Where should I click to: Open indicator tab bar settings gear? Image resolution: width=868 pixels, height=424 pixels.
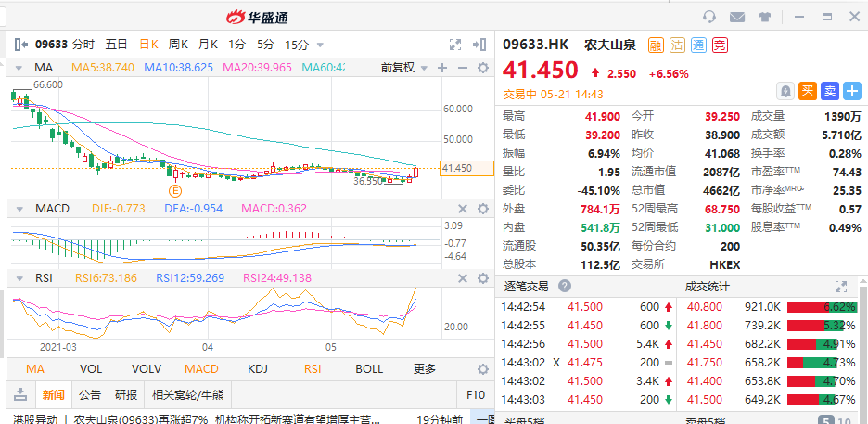[x=483, y=369]
